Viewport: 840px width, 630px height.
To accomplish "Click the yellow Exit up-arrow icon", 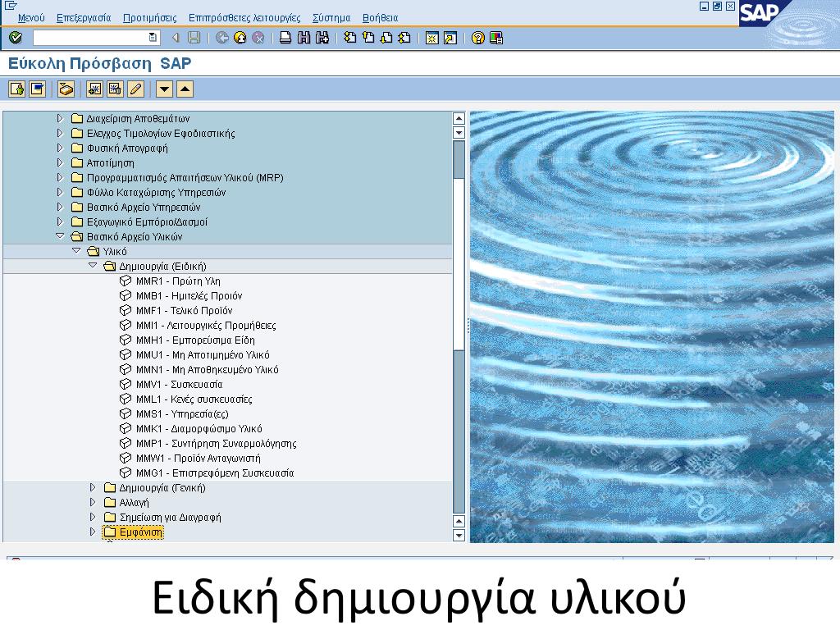I will pos(240,38).
